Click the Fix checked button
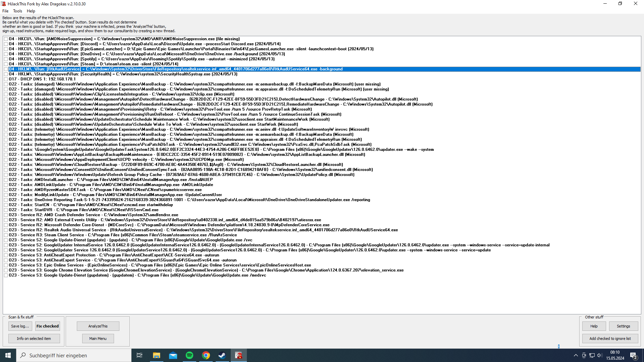The width and height of the screenshot is (644, 362). 47,326
